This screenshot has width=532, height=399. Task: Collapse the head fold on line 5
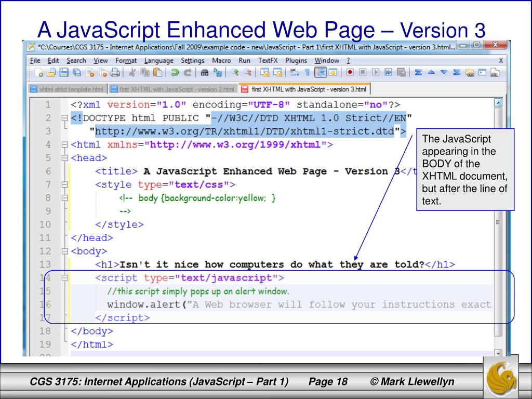[65, 158]
